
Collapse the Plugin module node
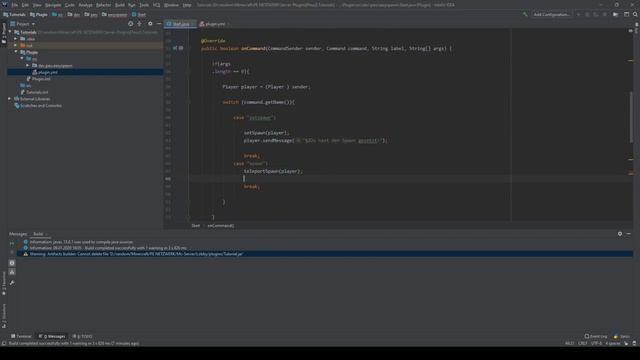point(16,52)
